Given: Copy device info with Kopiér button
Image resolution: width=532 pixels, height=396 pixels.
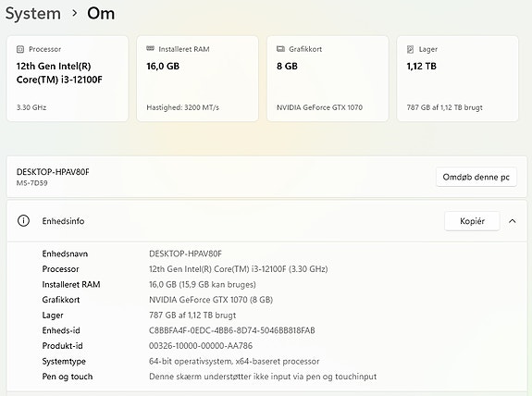Looking at the screenshot, I should [x=472, y=221].
